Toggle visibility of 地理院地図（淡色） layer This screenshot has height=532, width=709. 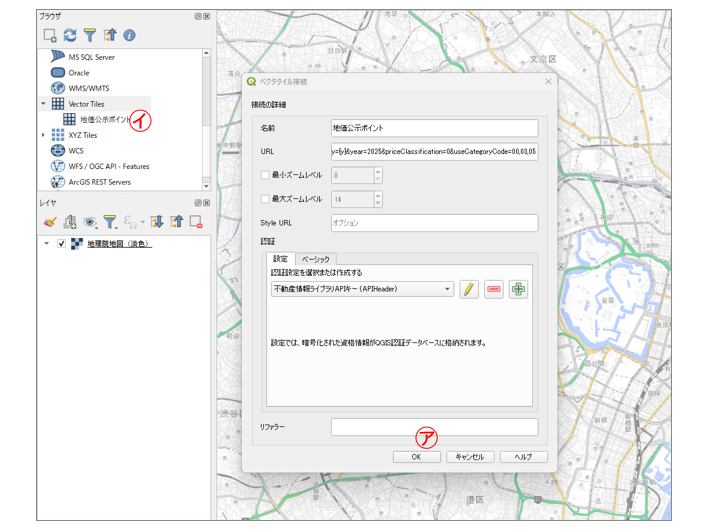pyautogui.click(x=62, y=244)
